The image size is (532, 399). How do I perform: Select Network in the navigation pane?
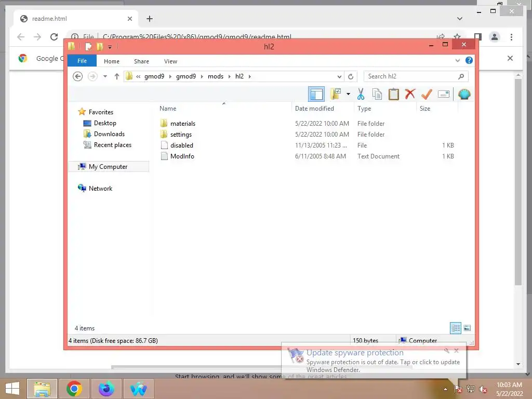(x=100, y=188)
